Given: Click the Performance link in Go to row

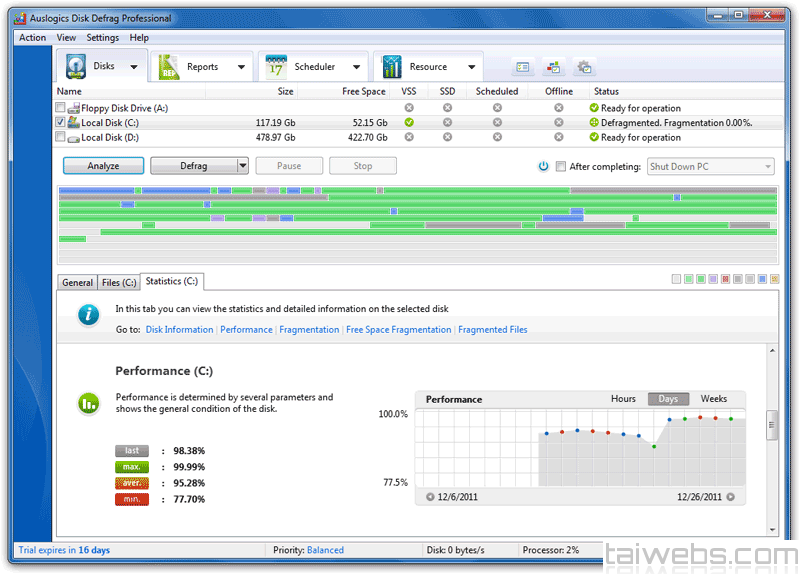Looking at the screenshot, I should click(x=246, y=330).
